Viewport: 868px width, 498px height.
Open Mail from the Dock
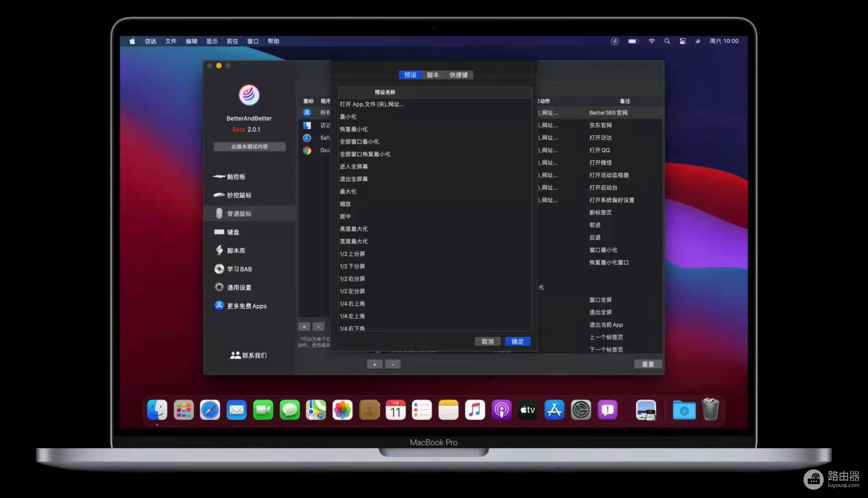pos(236,409)
